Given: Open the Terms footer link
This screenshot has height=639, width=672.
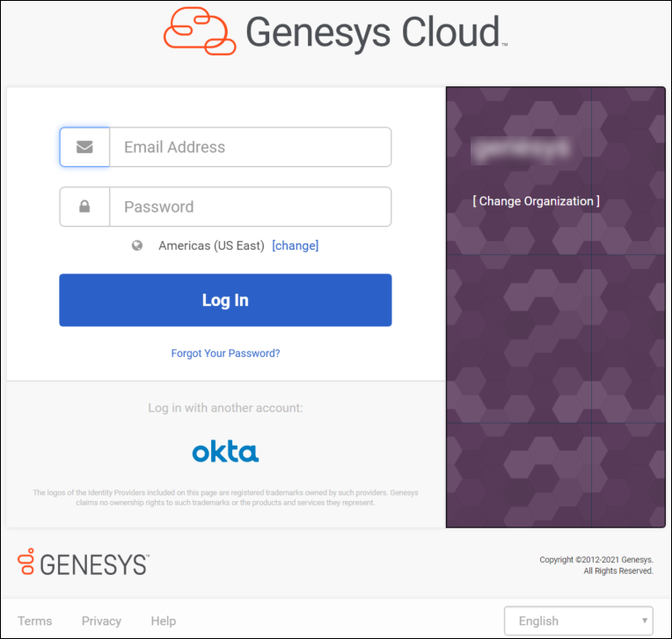Looking at the screenshot, I should pyautogui.click(x=34, y=621).
